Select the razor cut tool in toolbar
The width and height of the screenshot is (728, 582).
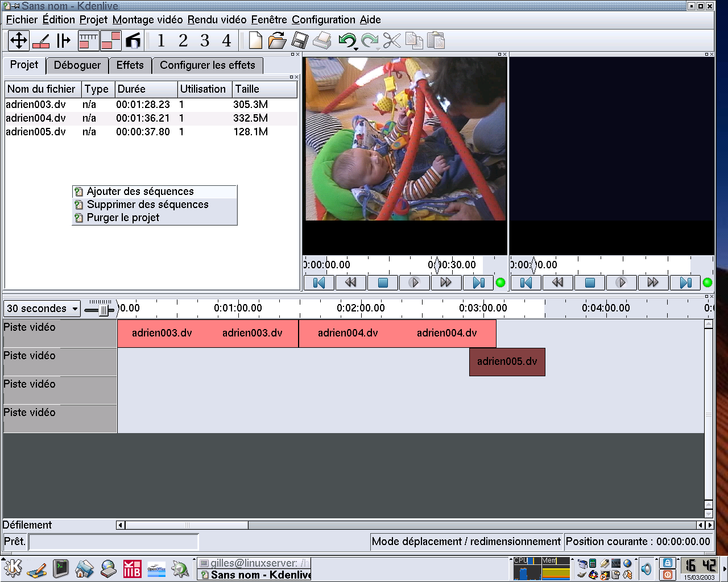click(41, 41)
